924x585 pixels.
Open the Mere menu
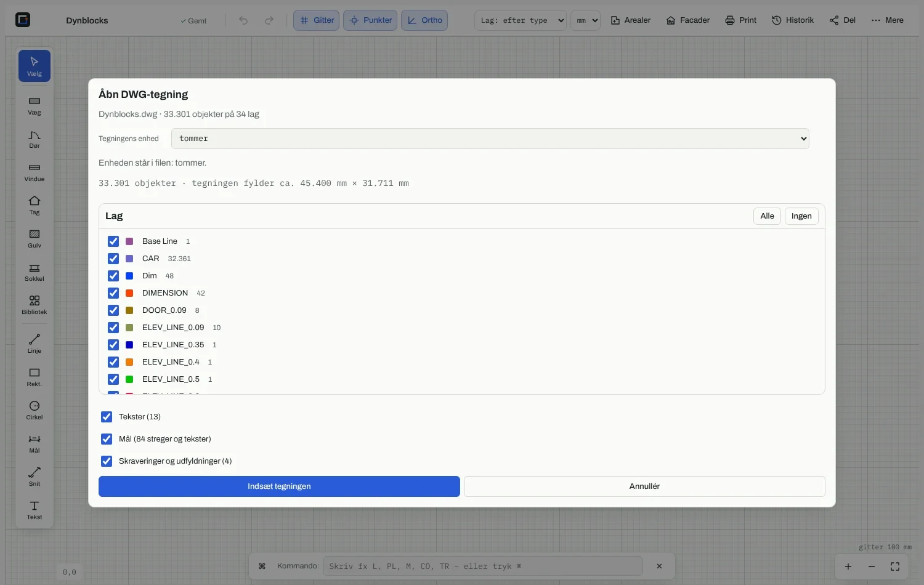click(888, 20)
